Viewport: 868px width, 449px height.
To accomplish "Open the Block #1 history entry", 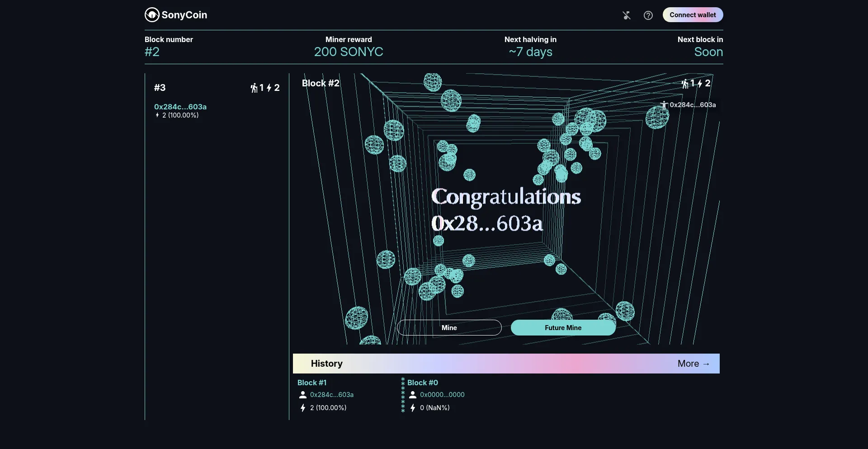I will point(312,383).
